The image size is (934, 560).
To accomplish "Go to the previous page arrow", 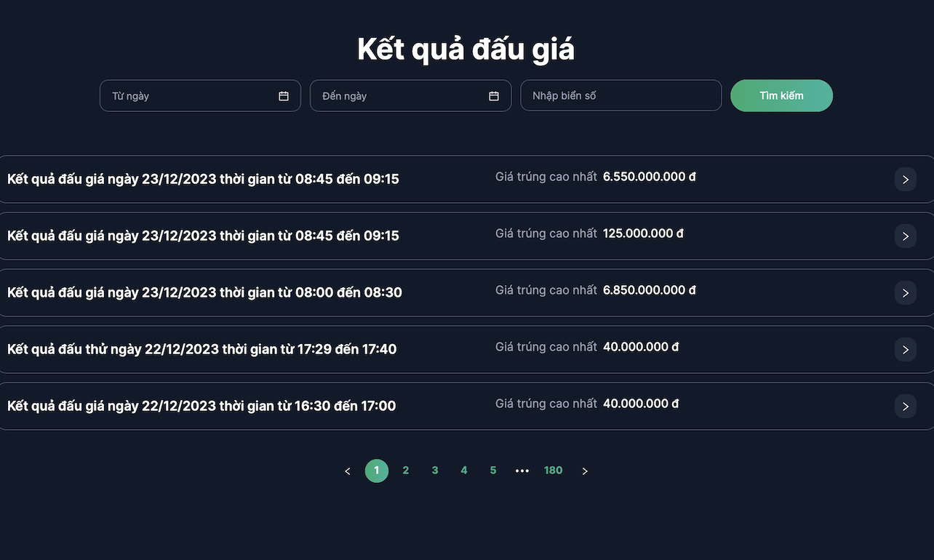I will pos(348,471).
